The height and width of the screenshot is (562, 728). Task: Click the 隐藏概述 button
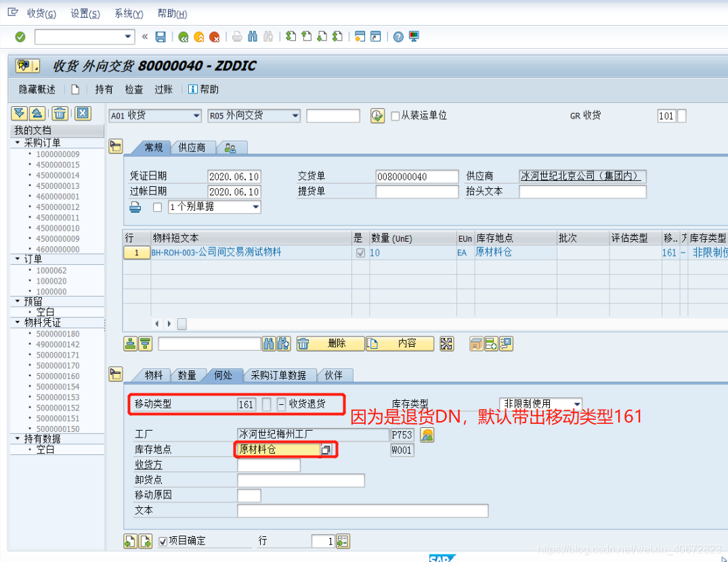37,89
